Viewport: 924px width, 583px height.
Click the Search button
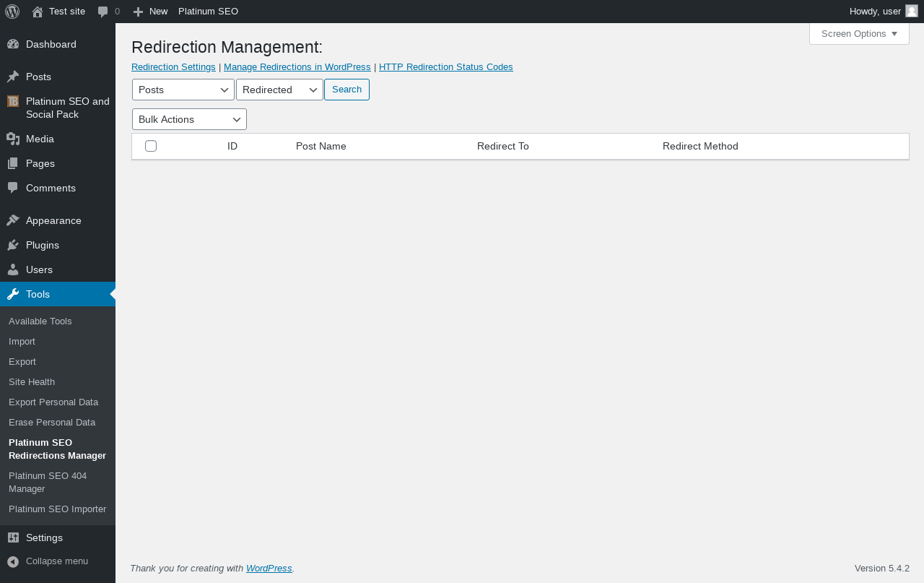point(346,90)
